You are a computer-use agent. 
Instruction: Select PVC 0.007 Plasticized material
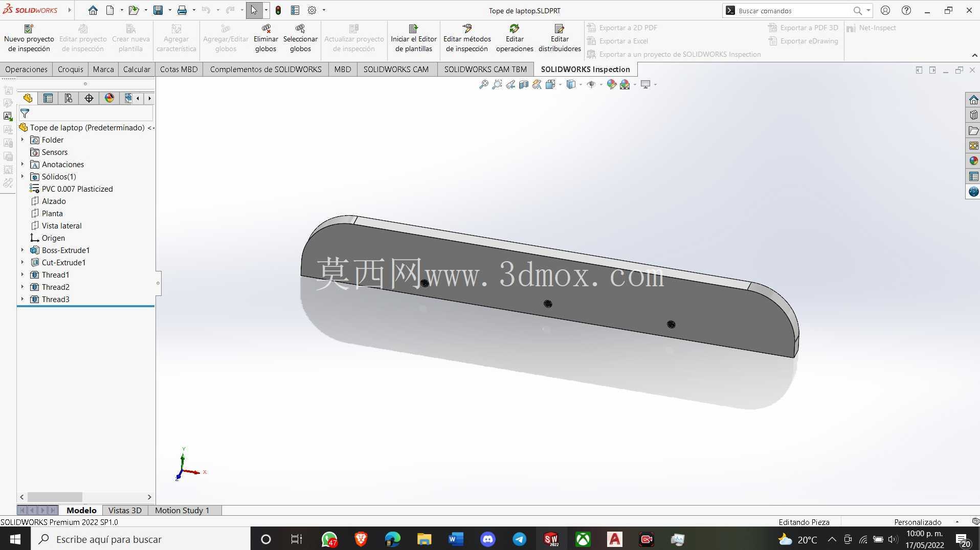pos(77,189)
